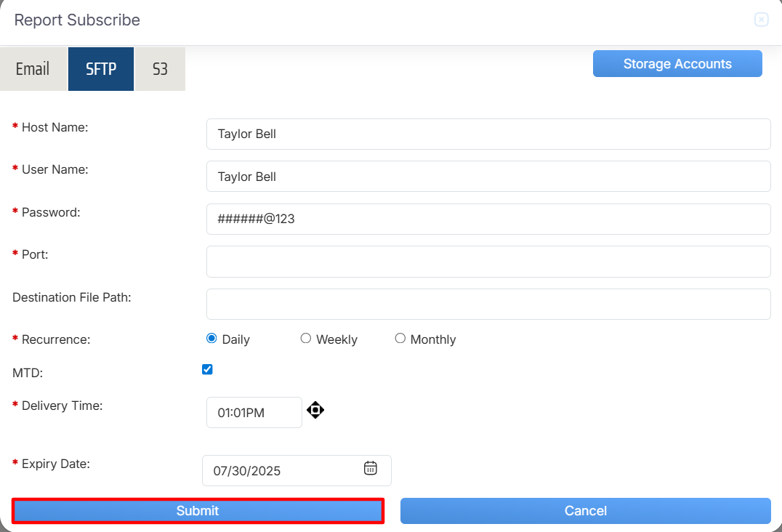Close the Report Subscribe dialog
The width and height of the screenshot is (782, 532).
pyautogui.click(x=761, y=20)
